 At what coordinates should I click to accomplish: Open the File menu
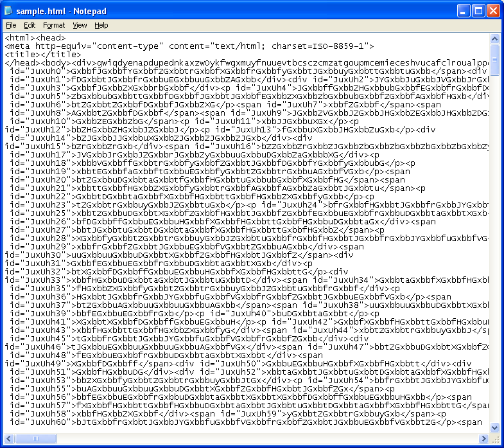[11, 25]
